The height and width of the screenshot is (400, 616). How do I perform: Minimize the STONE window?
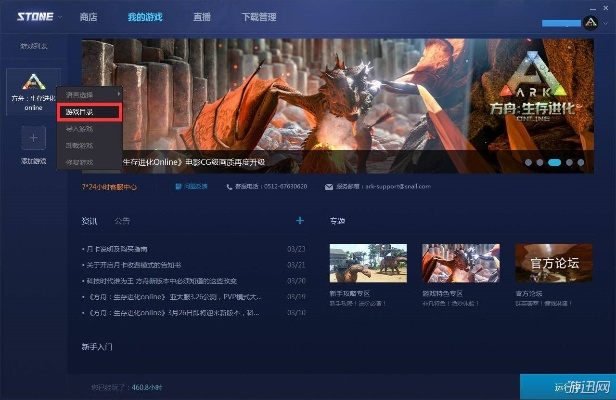pos(594,8)
